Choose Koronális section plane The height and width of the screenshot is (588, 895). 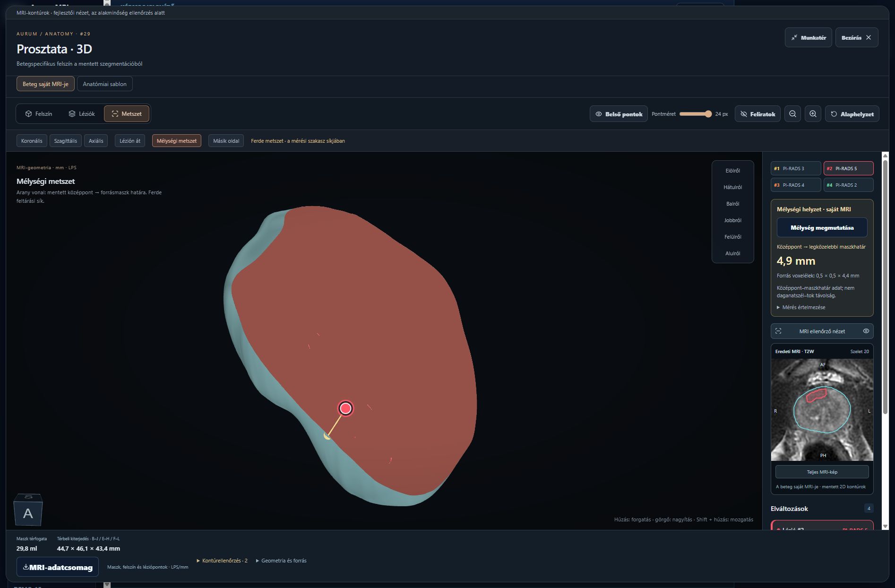(x=32, y=141)
